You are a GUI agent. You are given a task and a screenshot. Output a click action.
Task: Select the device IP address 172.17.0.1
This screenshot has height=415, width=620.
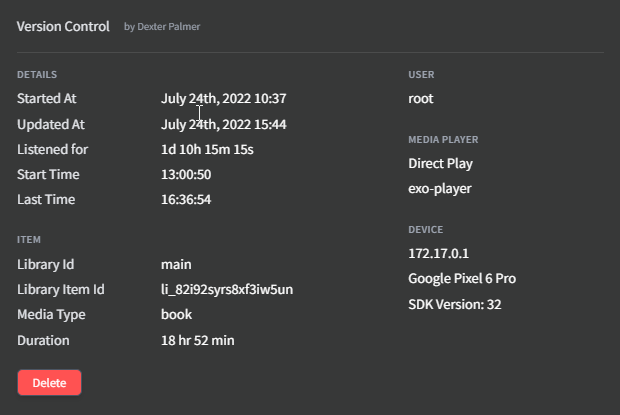coord(439,253)
